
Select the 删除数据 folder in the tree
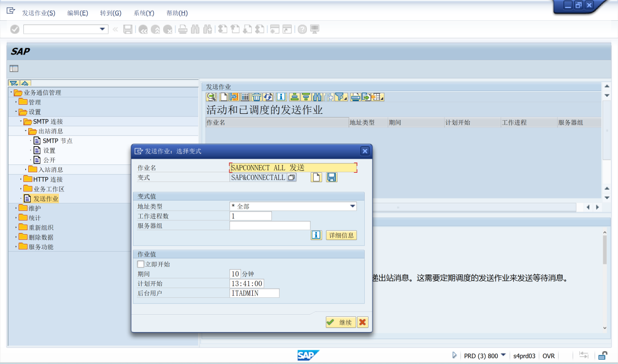point(41,237)
